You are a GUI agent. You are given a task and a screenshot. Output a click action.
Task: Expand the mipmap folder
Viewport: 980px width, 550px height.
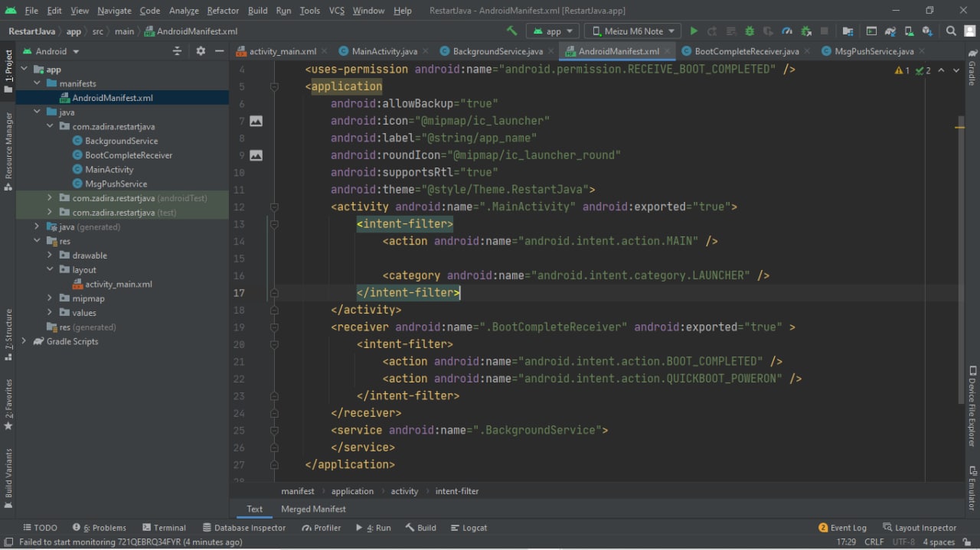tap(50, 298)
